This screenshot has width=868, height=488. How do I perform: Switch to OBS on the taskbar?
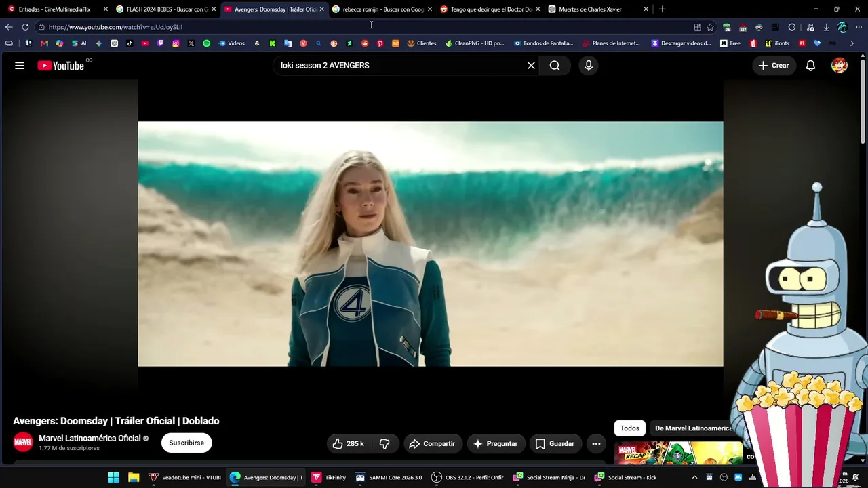(x=467, y=477)
